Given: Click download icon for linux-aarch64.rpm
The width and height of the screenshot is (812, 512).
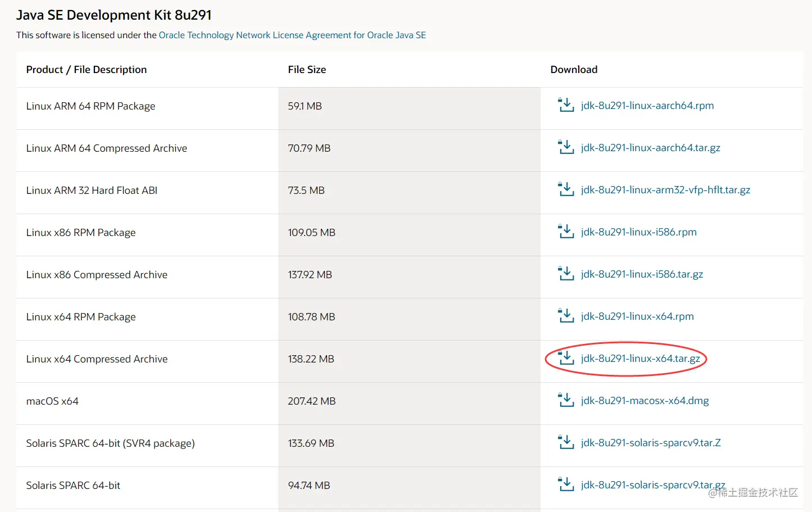Looking at the screenshot, I should tap(565, 105).
